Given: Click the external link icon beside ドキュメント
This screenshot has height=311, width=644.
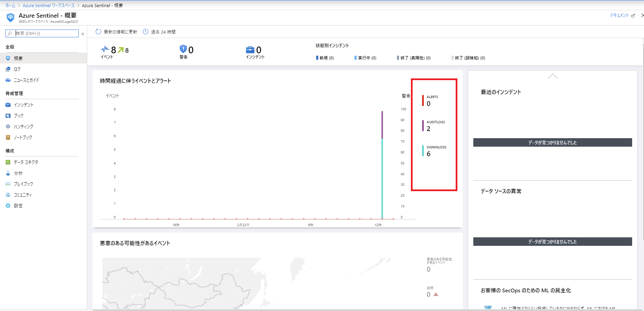Looking at the screenshot, I should (x=633, y=16).
